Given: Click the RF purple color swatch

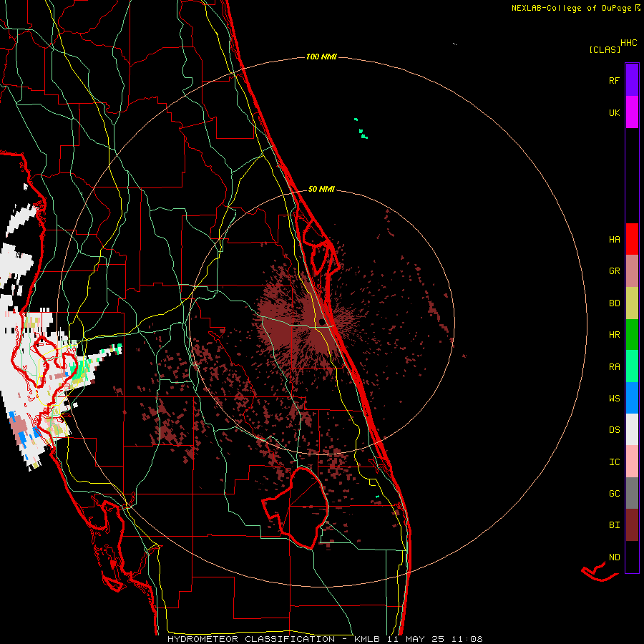Looking at the screenshot, I should 632,79.
